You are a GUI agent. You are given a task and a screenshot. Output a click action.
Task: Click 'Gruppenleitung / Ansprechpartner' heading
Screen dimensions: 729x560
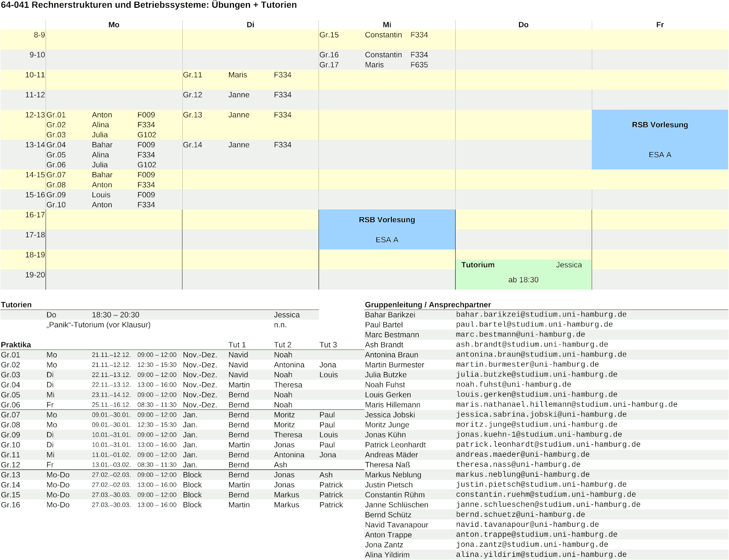428,305
